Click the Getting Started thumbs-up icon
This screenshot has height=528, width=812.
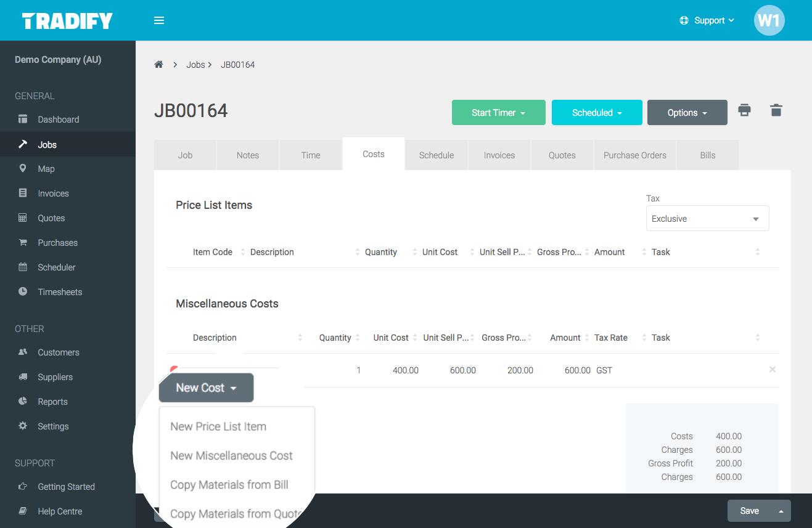tap(23, 486)
